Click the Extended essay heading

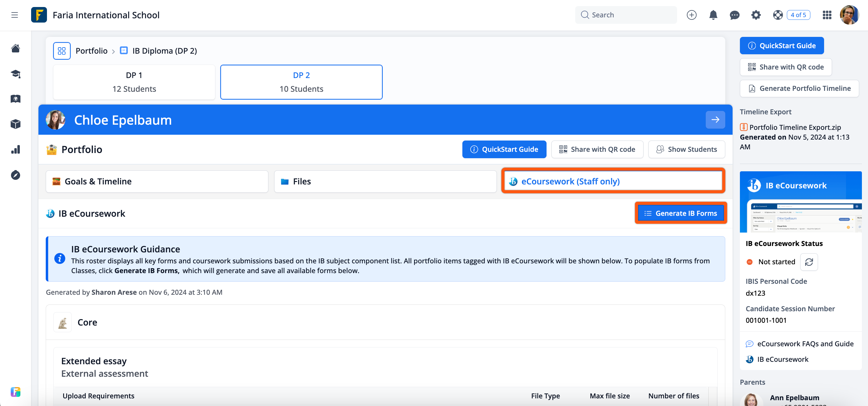tap(94, 361)
